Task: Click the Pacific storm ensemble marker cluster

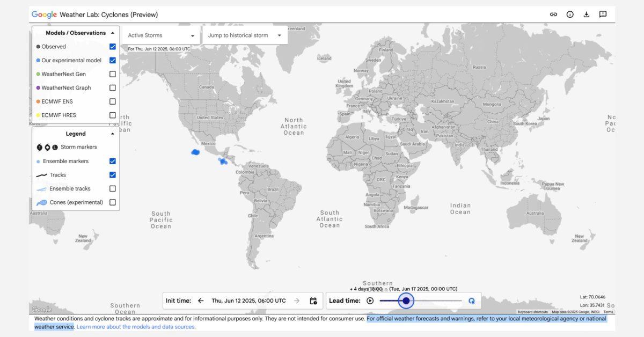Action: 195,152
